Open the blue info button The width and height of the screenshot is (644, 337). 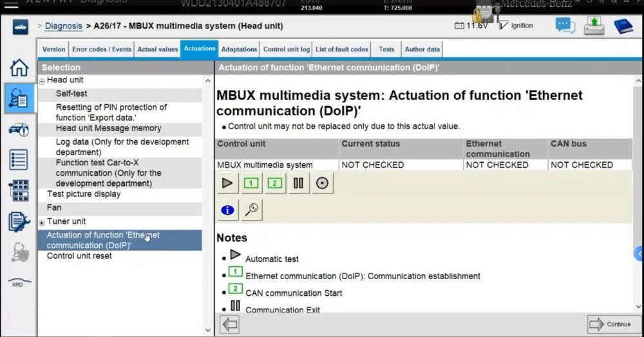(x=227, y=210)
